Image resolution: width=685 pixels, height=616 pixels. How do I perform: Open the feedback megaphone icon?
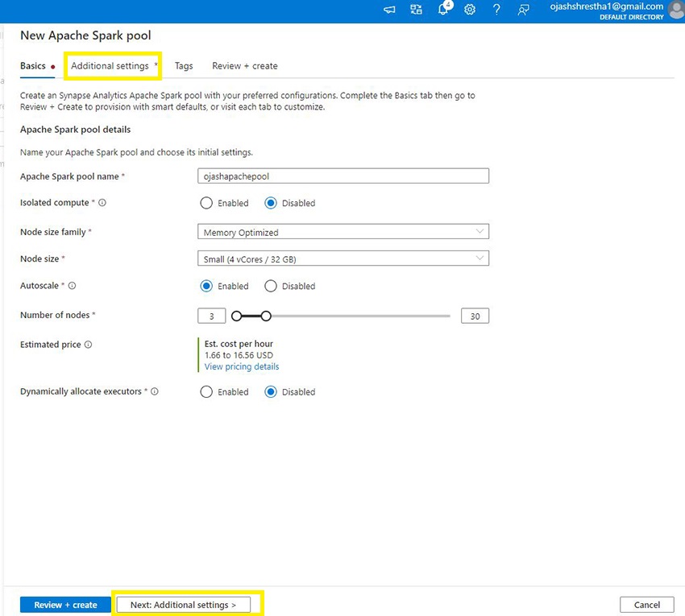click(x=389, y=10)
